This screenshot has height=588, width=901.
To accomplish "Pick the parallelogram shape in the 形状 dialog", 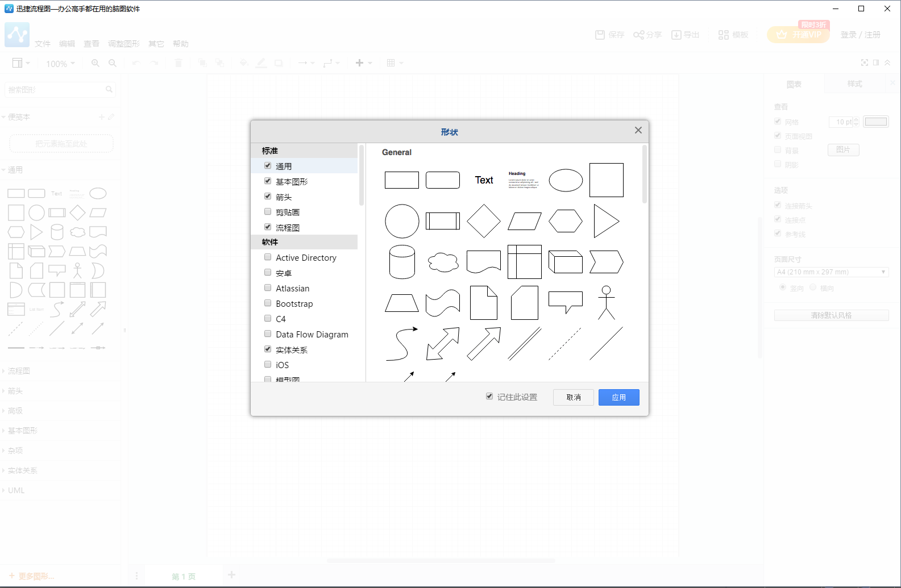I will (x=525, y=221).
